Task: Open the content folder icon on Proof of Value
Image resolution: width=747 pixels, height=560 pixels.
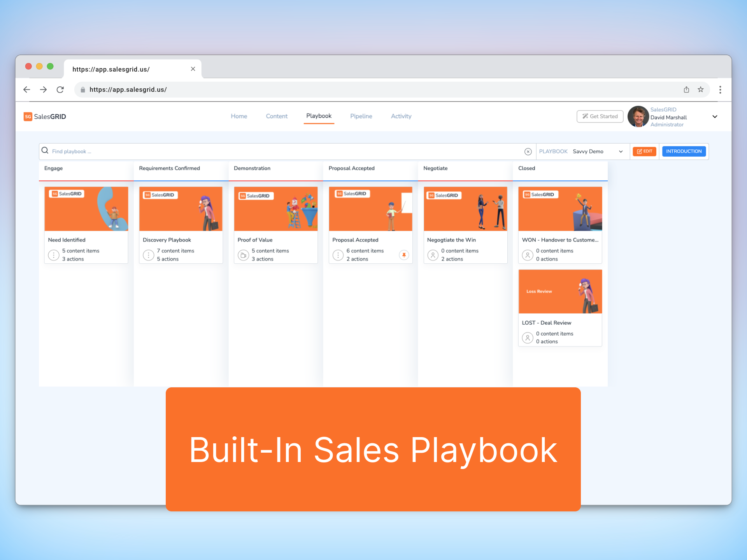Action: (x=244, y=255)
